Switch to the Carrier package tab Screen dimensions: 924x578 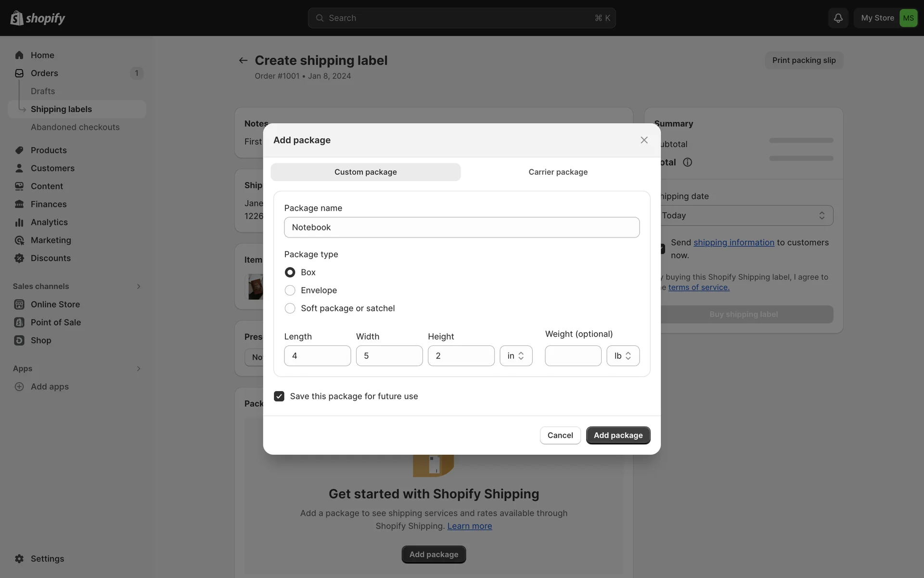click(558, 172)
